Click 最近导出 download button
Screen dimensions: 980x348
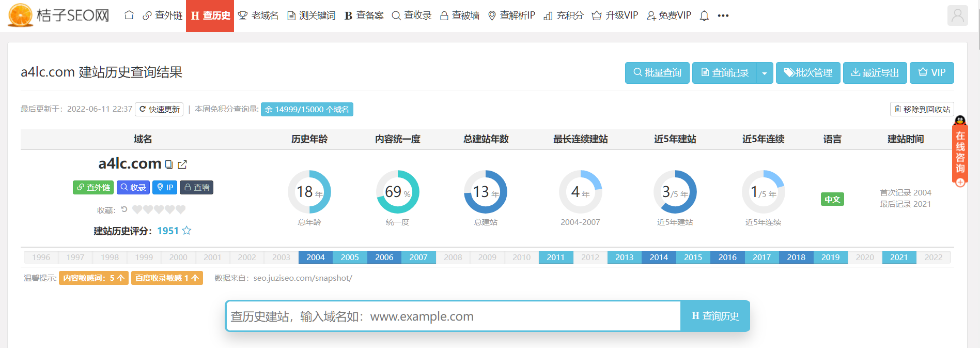875,73
